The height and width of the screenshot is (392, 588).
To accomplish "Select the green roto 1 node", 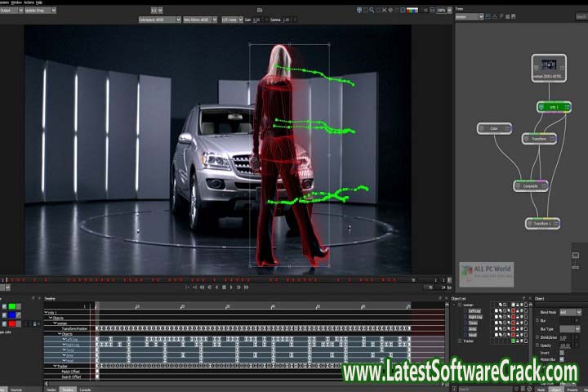I will coord(554,107).
